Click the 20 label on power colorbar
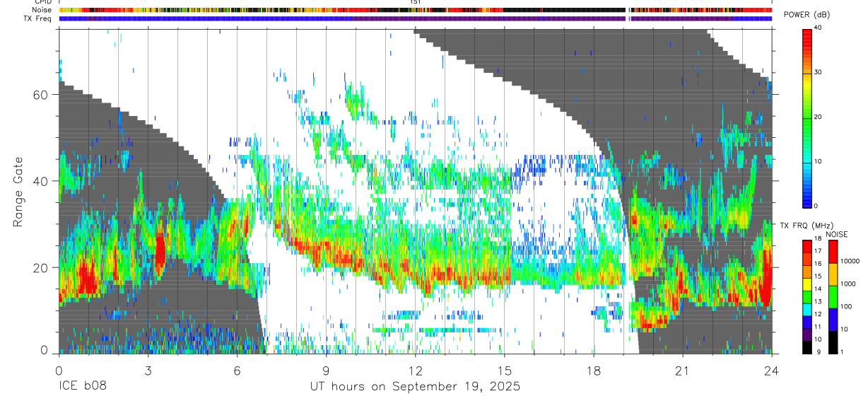The height and width of the screenshot is (401, 868). [818, 117]
